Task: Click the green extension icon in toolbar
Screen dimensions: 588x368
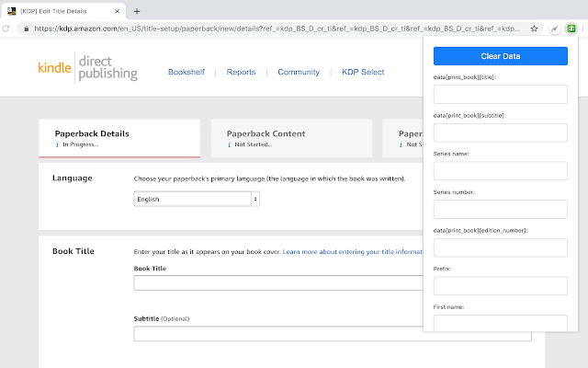Action: (571, 29)
